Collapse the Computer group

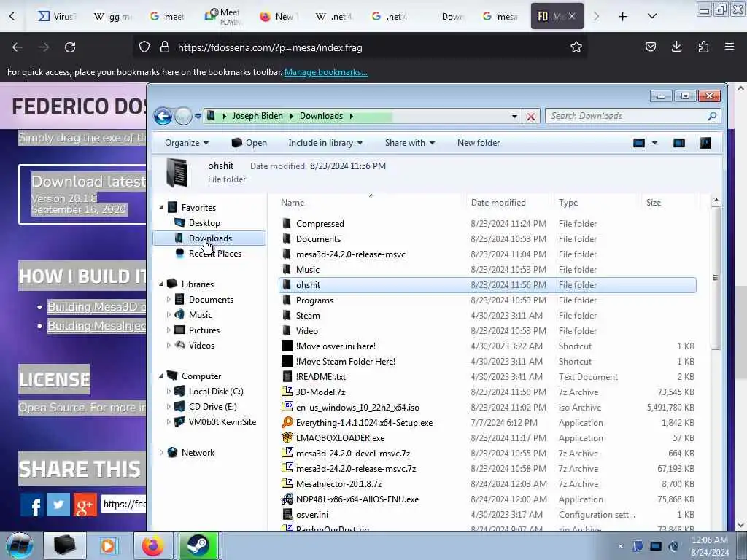pos(161,376)
